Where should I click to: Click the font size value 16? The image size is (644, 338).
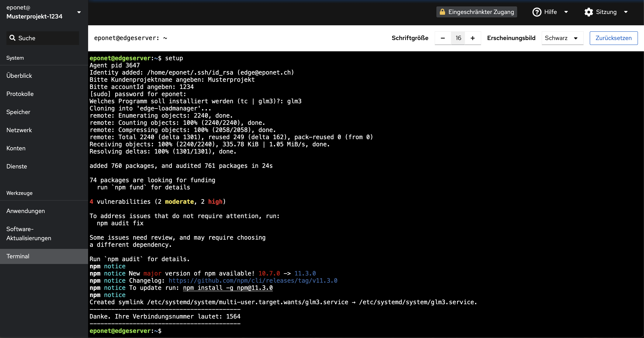click(x=458, y=38)
